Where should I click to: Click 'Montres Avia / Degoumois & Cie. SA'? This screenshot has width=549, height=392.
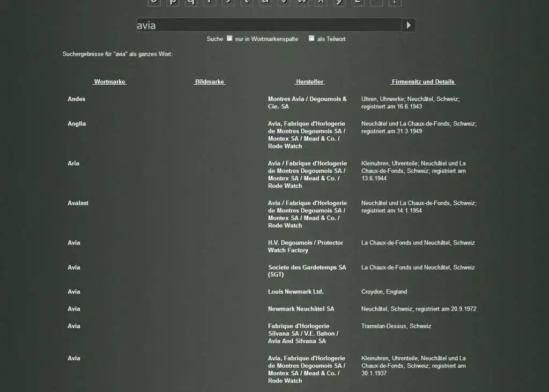307,102
